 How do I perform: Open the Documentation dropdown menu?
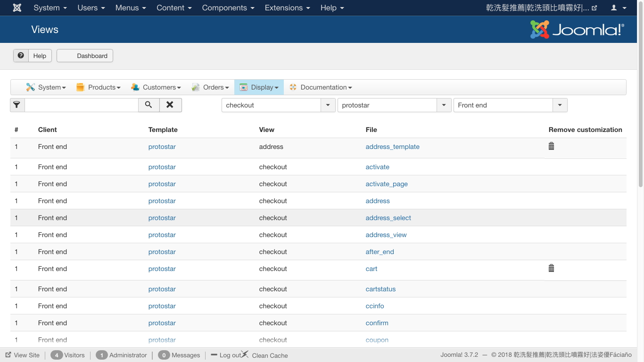(x=321, y=87)
